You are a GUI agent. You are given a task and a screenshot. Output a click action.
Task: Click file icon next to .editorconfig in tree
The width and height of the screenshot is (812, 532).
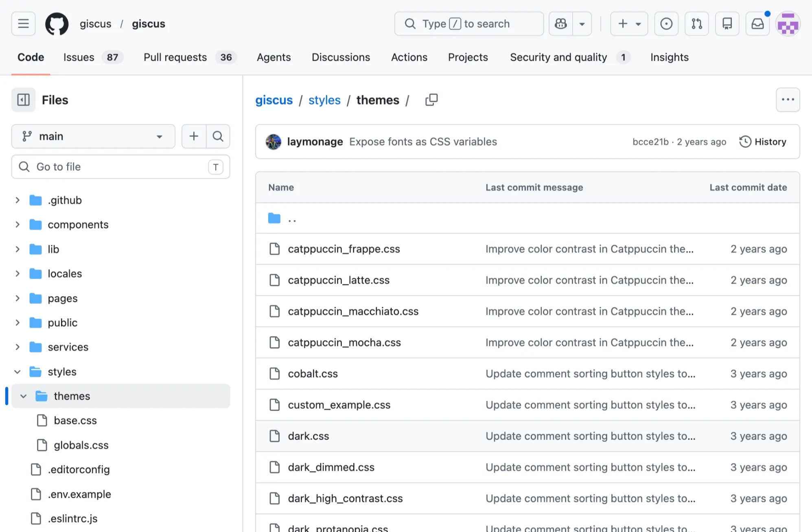pos(36,469)
